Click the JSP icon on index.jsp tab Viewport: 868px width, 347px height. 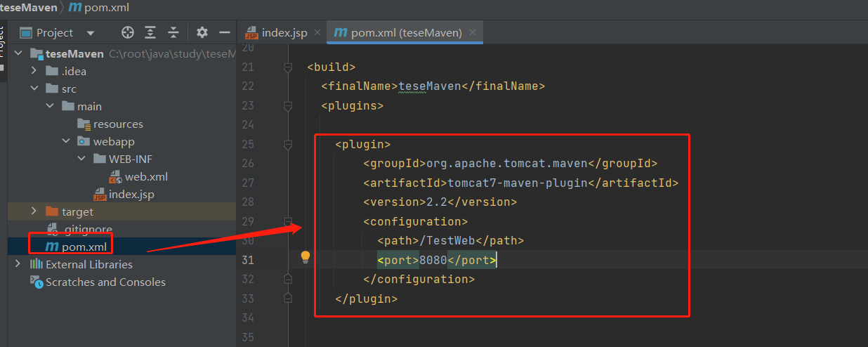(251, 33)
